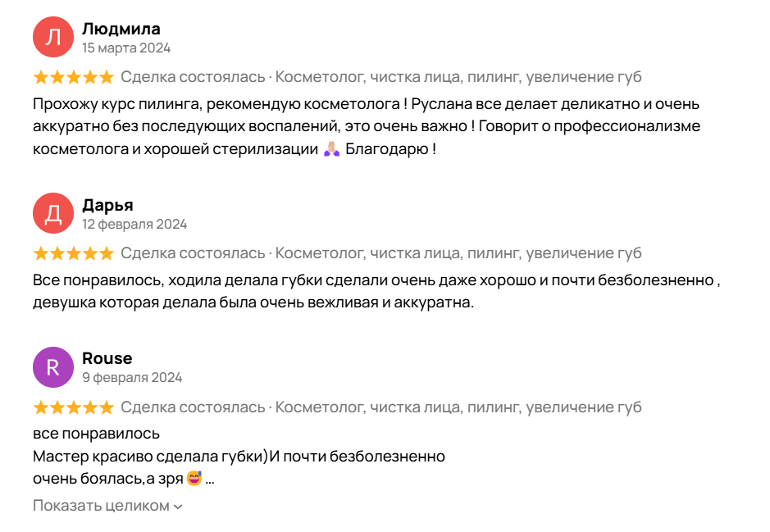Open the reviewer name Rouse

coord(107,358)
